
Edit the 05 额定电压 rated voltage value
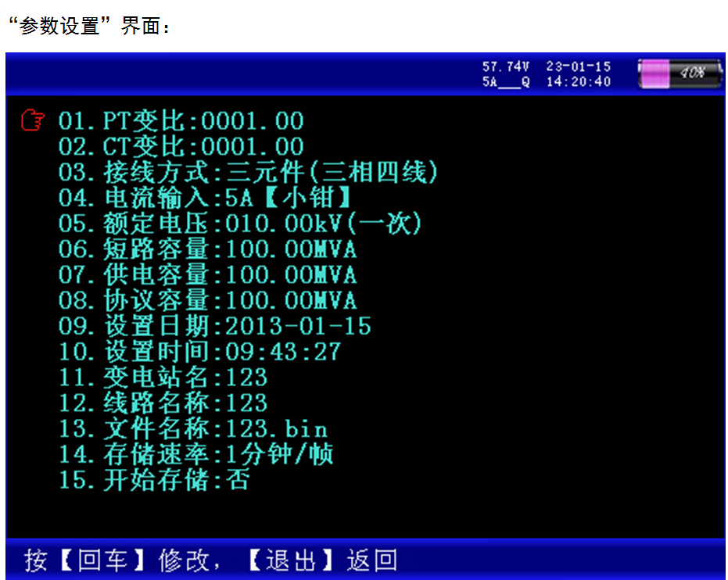[240, 224]
